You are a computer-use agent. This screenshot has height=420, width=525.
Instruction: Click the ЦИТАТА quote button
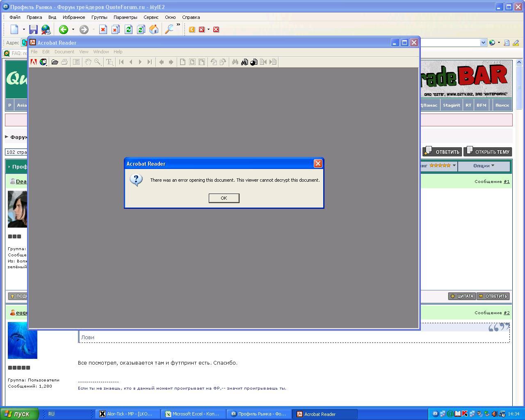pyautogui.click(x=462, y=296)
